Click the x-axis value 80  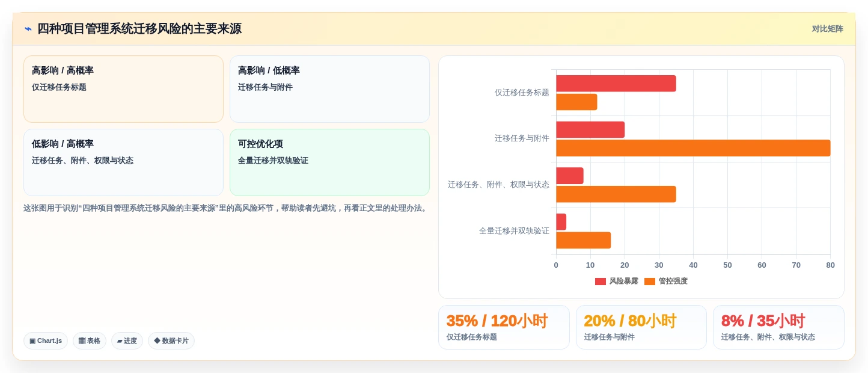(x=830, y=265)
